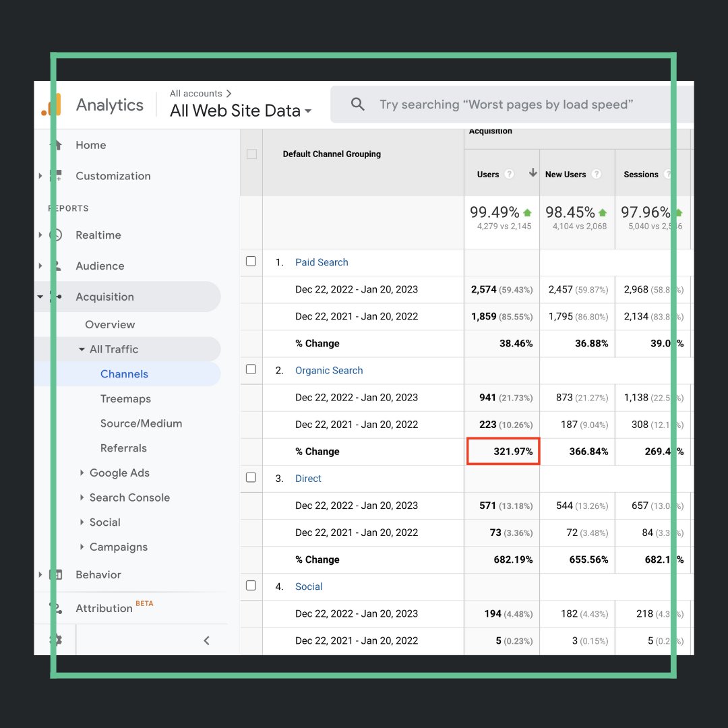Expand the Customization section arrow
728x728 pixels.
pos(40,176)
